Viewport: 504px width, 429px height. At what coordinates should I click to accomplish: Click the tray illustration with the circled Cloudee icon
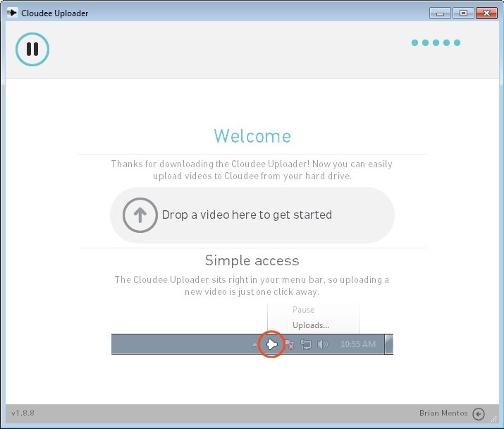252,330
